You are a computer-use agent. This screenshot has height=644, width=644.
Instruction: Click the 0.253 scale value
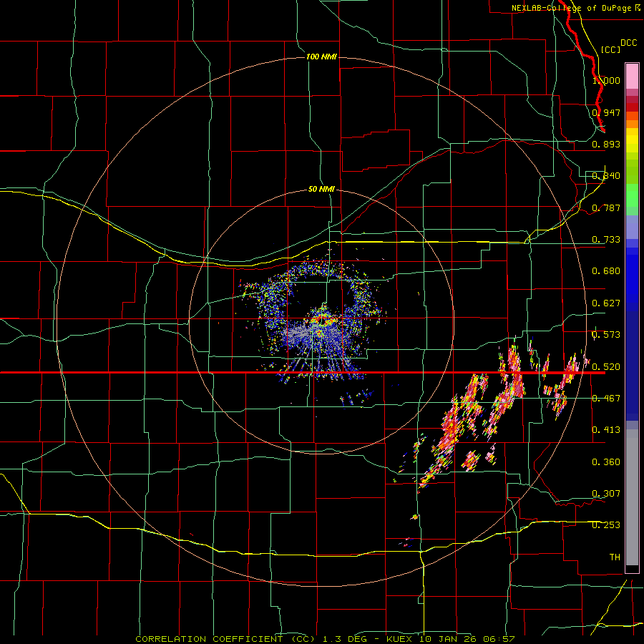click(606, 525)
